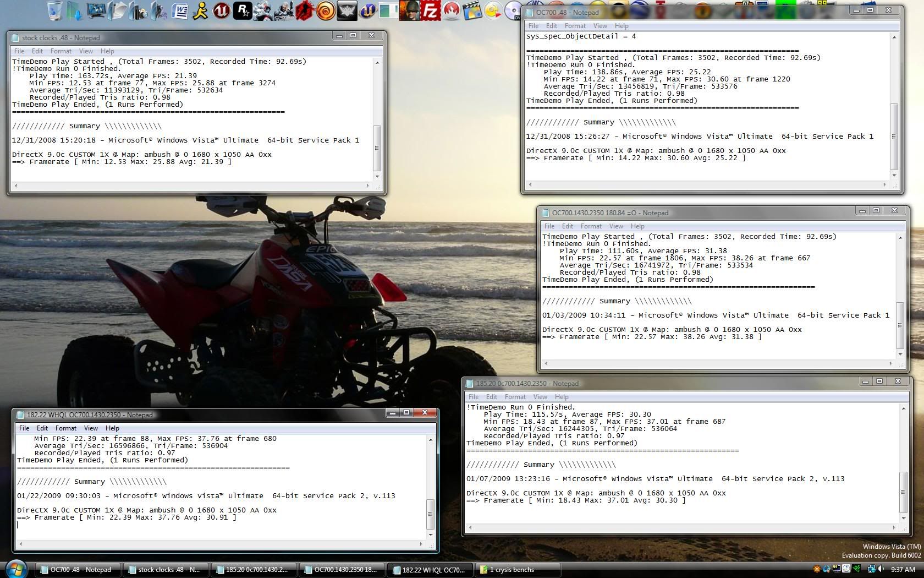The image size is (924, 578).
Task: Open View menu in 185.20 Notepad window
Action: pyautogui.click(x=540, y=397)
